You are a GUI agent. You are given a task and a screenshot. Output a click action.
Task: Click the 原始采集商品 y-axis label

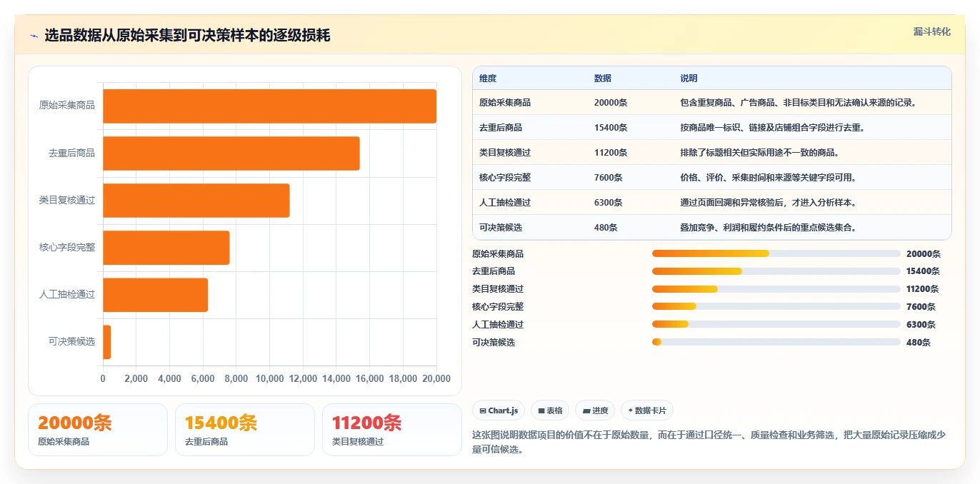tap(67, 106)
